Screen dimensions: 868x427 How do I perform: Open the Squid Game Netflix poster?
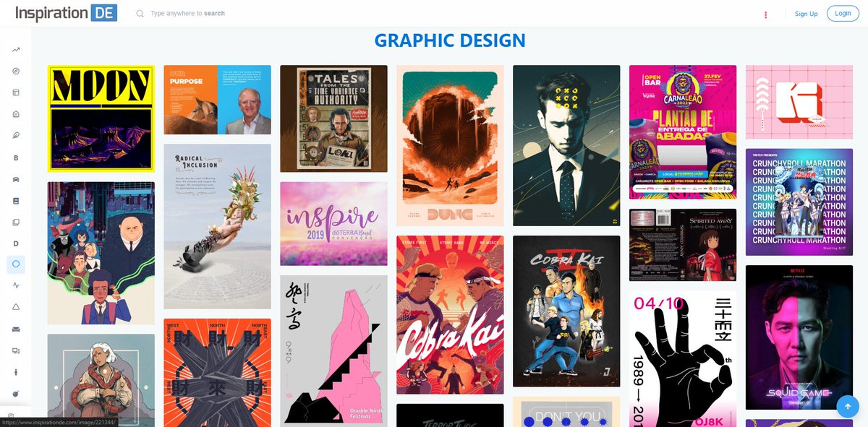coord(799,337)
